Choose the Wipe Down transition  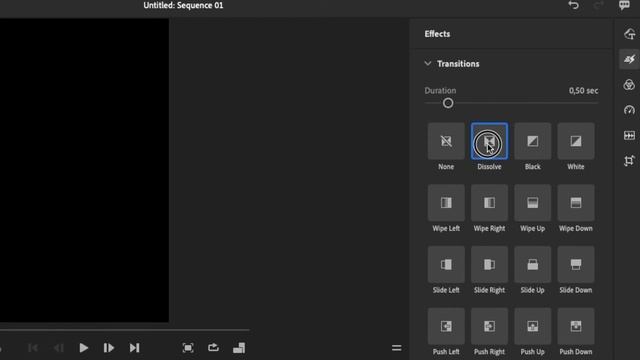[576, 203]
